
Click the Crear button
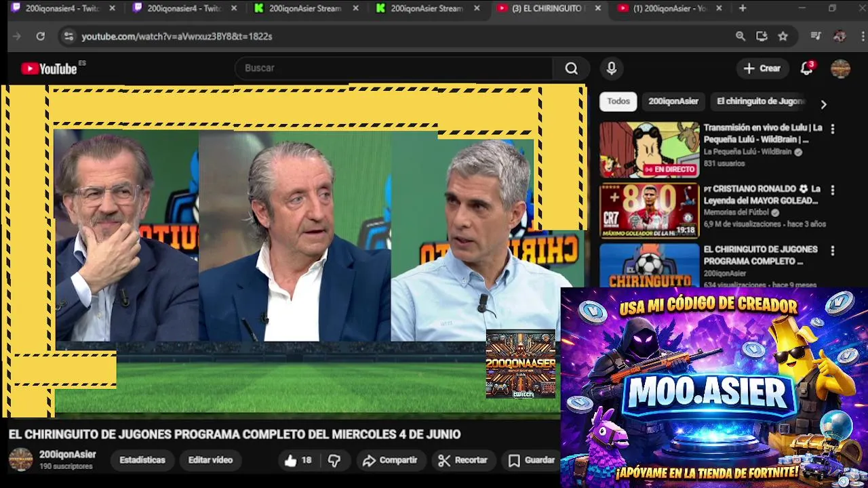click(762, 68)
